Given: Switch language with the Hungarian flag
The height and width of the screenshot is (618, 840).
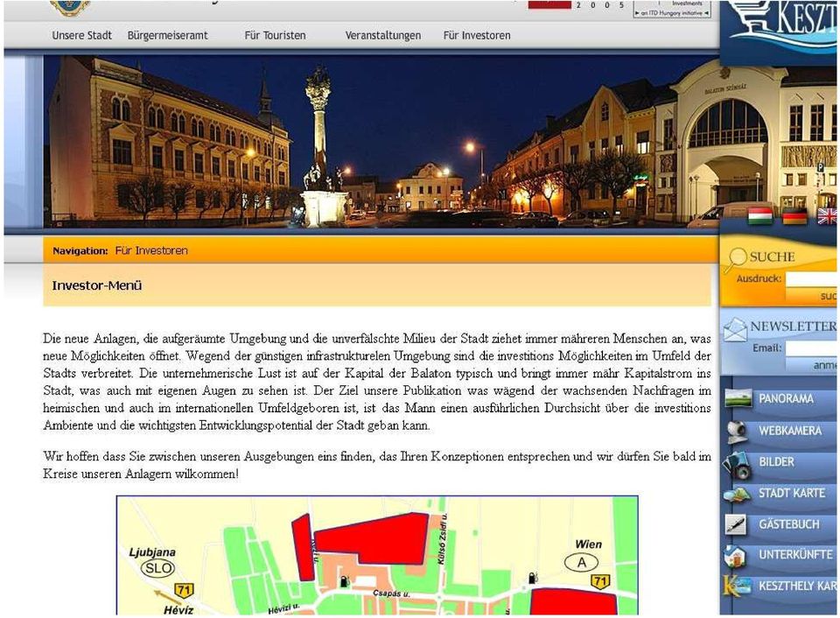Looking at the screenshot, I should [760, 216].
